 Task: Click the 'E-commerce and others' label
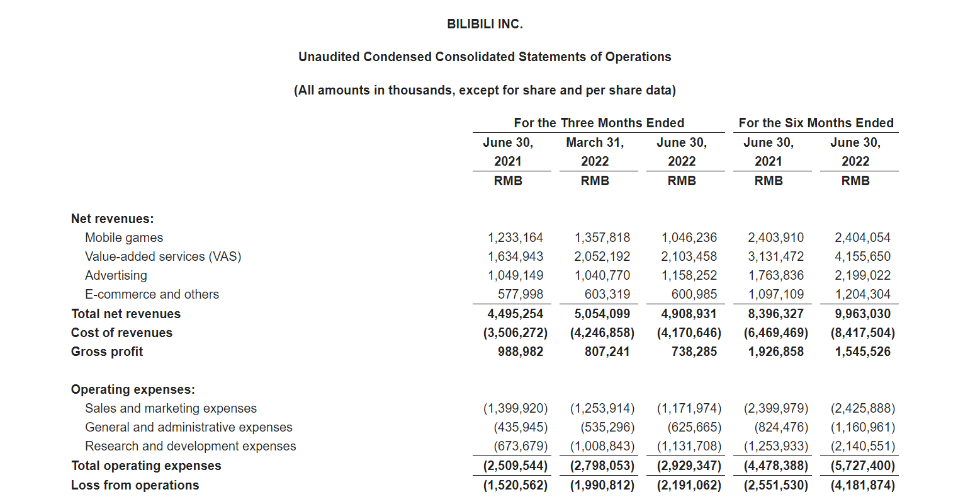[152, 294]
